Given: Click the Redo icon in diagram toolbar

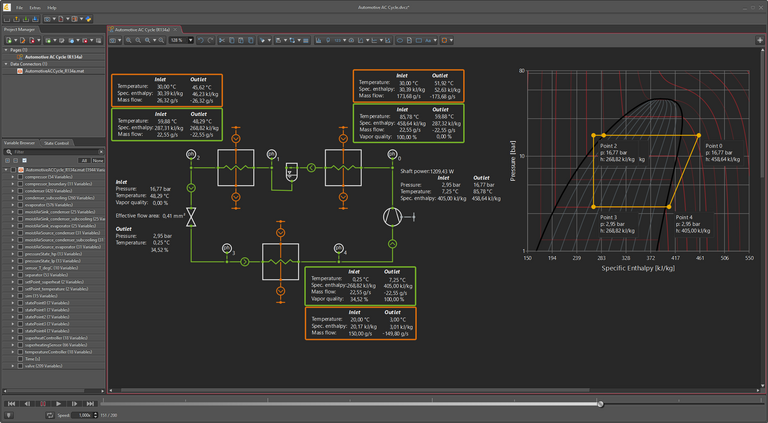Looking at the screenshot, I should [x=210, y=40].
